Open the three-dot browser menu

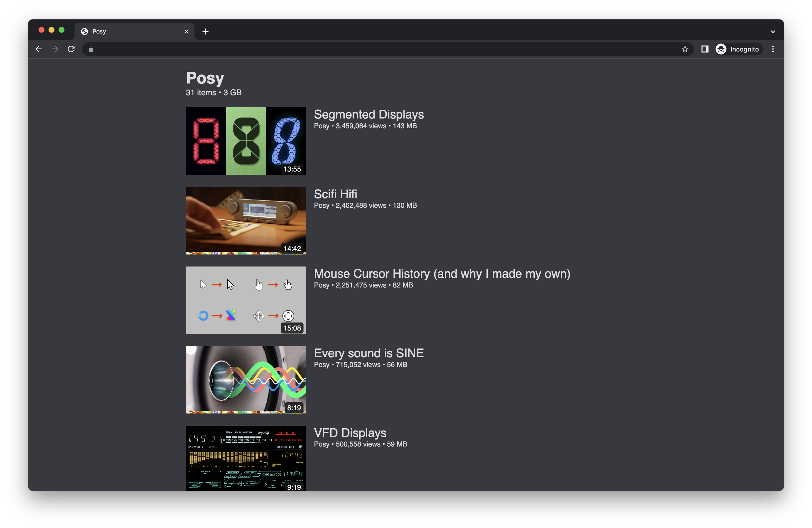pos(773,49)
